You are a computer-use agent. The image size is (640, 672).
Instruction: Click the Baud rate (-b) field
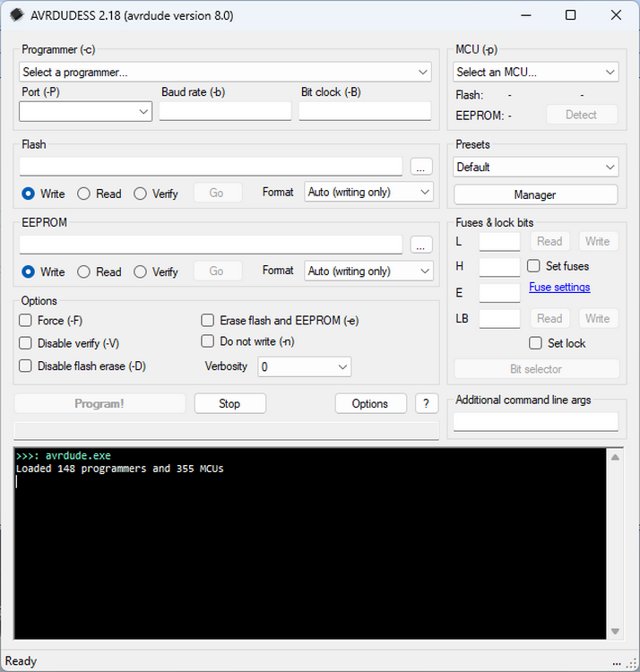pyautogui.click(x=225, y=111)
